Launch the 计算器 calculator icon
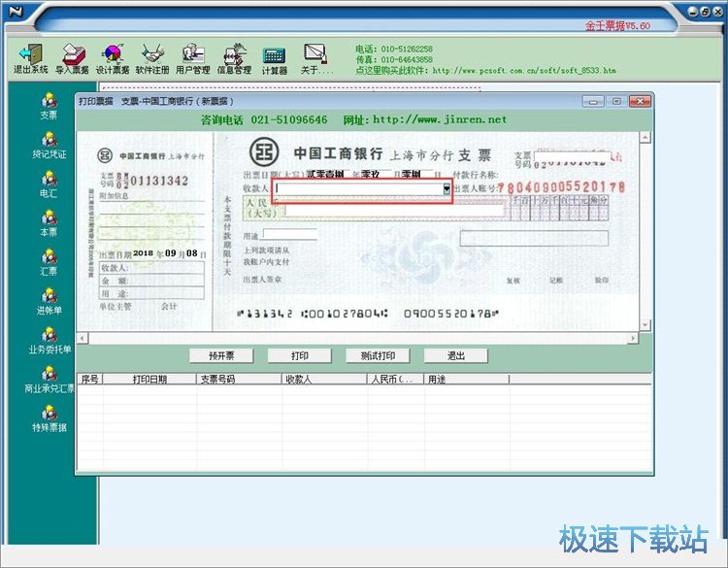This screenshot has width=728, height=568. pos(275,61)
